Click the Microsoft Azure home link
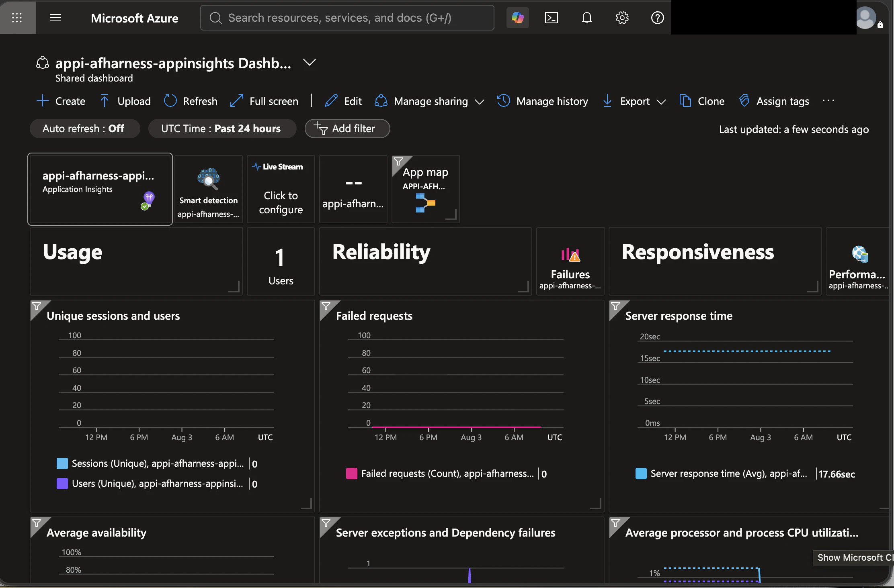This screenshot has height=588, width=894. [x=135, y=18]
